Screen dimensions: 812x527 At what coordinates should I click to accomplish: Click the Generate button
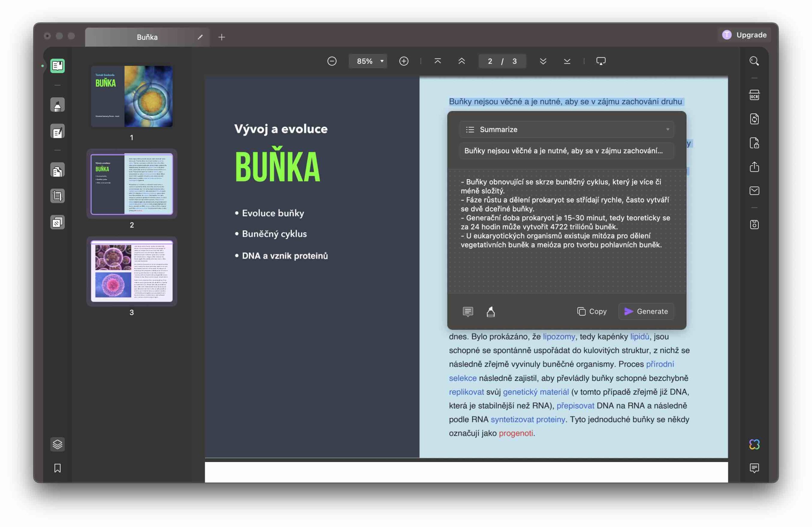646,311
